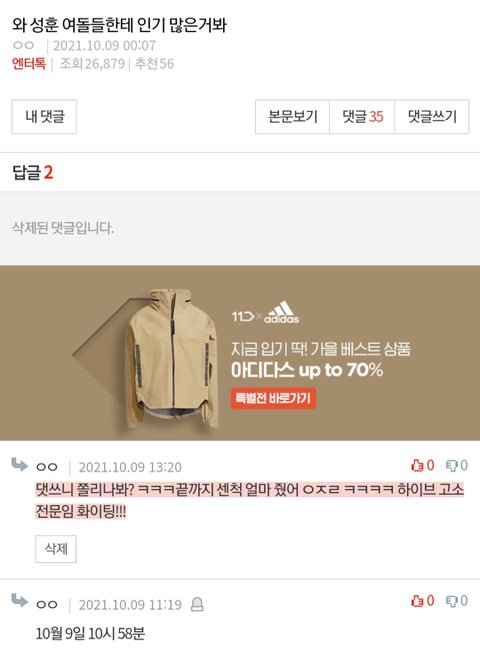
Task: Select the 본문보기 tab
Action: pos(292,117)
